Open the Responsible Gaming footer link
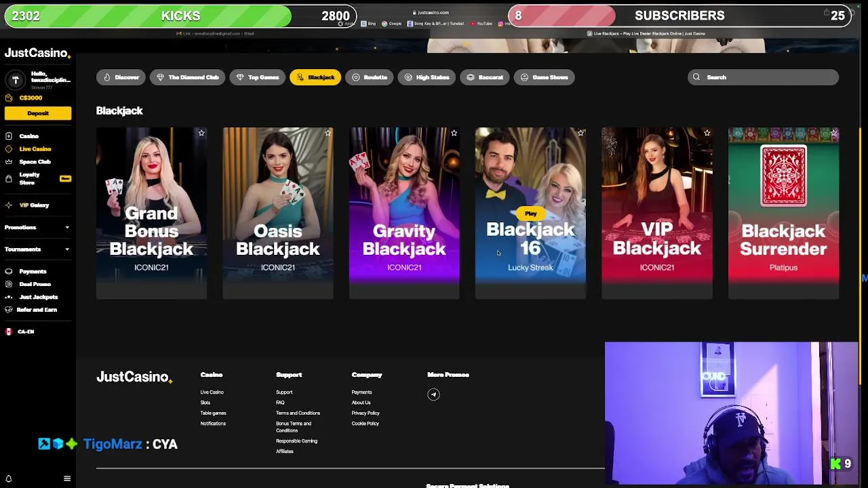The width and height of the screenshot is (868, 488). coord(296,441)
